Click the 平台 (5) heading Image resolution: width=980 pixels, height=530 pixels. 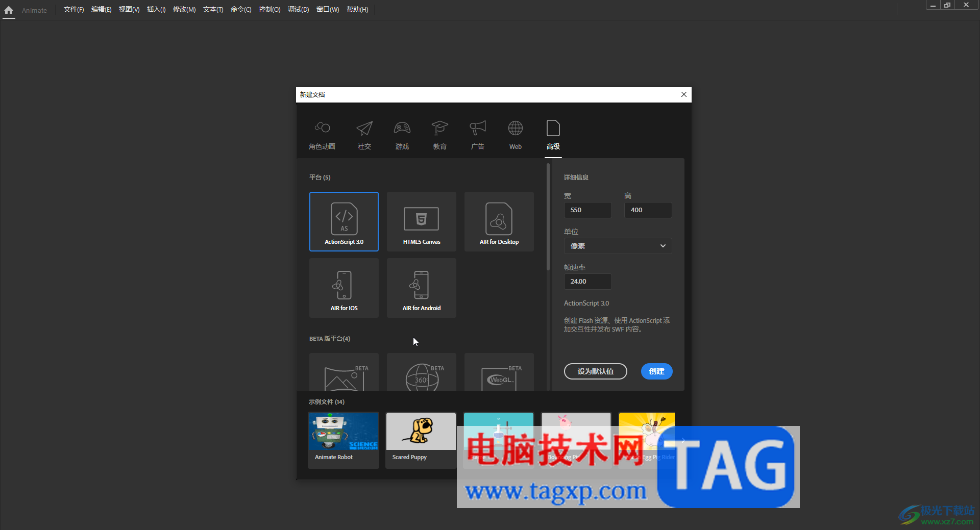point(320,178)
